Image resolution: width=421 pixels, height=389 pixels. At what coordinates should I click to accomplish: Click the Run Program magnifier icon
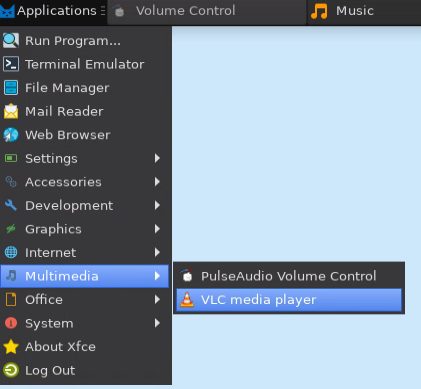coord(11,41)
